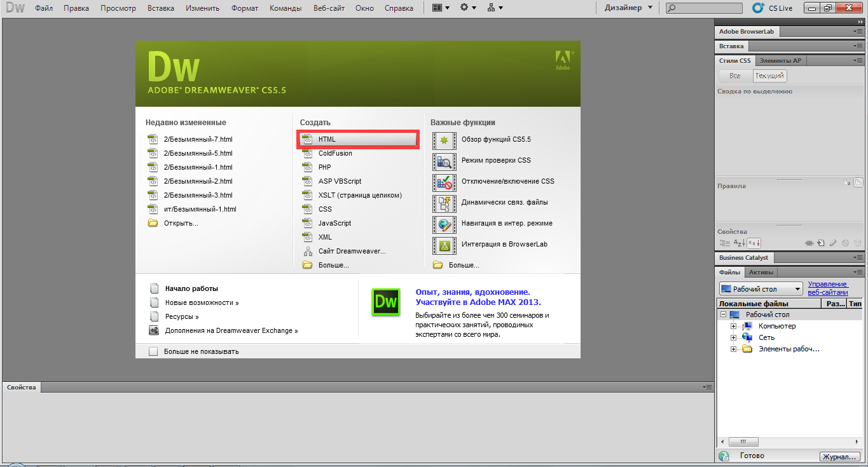The image size is (868, 467).
Task: Open Больше... folder under Создать
Action: (x=326, y=265)
